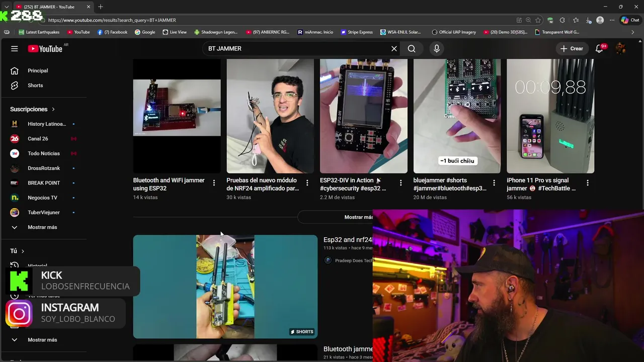Screen dimensions: 644x362
Task: Open the browser extensions puzzle icon
Action: pyautogui.click(x=562, y=20)
